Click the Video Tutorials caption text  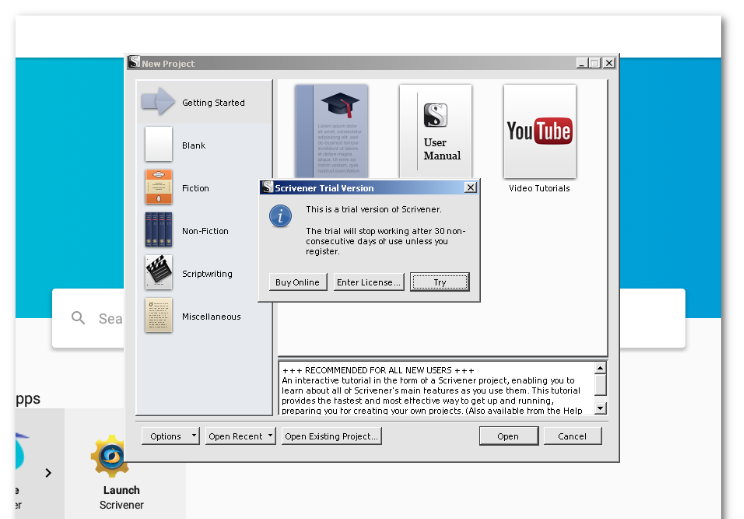(539, 188)
